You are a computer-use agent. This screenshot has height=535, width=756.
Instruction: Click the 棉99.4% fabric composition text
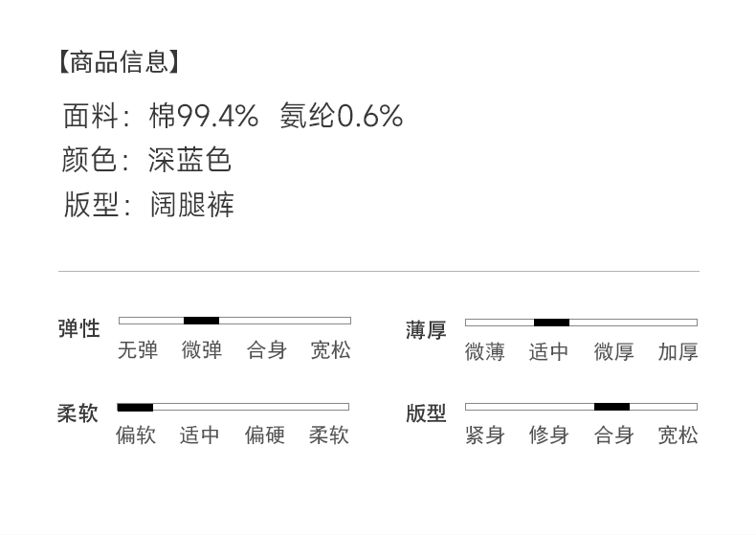tap(203, 117)
